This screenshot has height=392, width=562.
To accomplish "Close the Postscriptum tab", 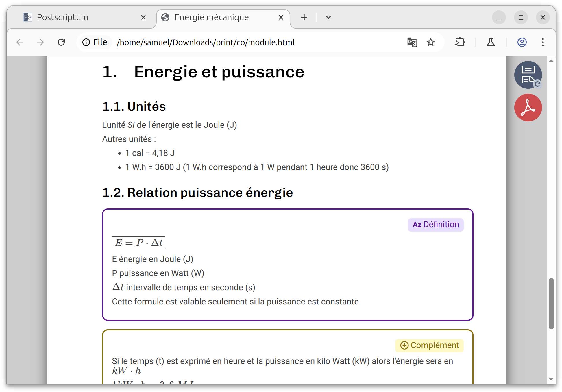I will 143,17.
